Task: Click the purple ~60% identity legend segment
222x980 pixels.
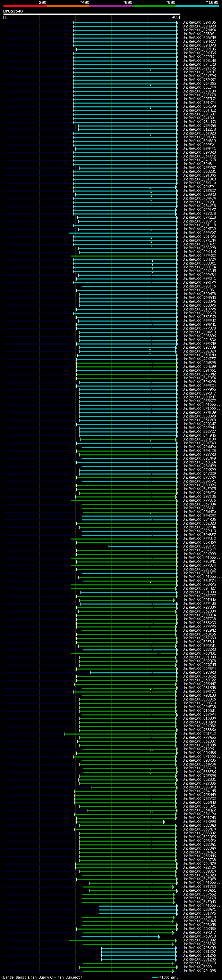Action: 111,6
